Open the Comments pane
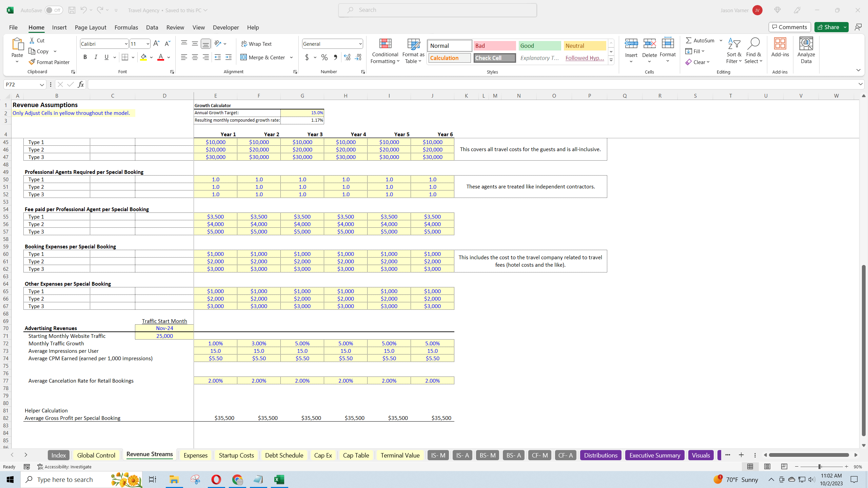The width and height of the screenshot is (868, 488). coord(789,27)
